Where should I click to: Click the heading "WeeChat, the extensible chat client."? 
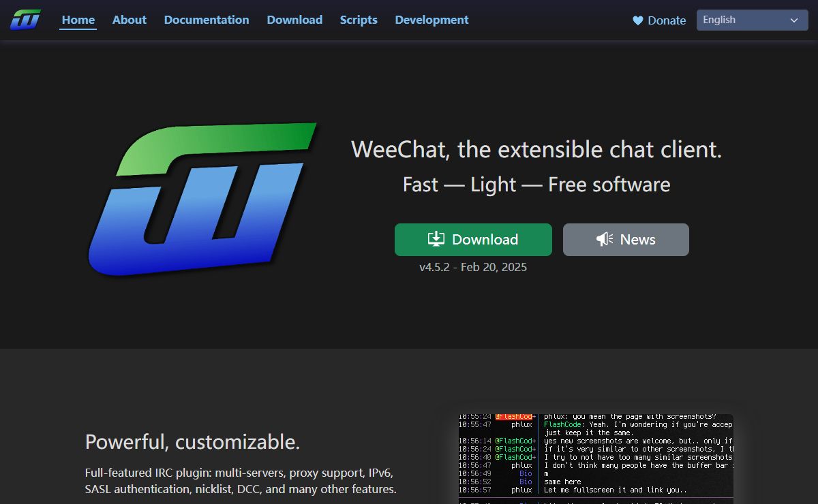(x=536, y=149)
